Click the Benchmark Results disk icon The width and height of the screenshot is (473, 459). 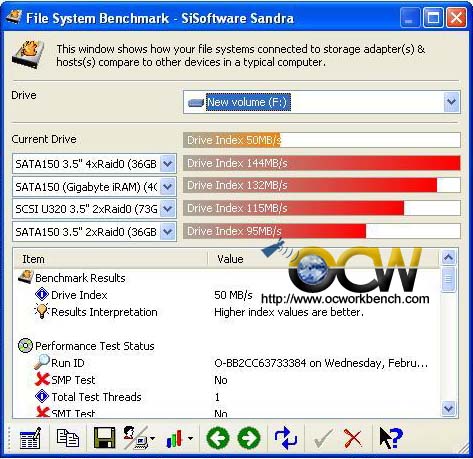(26, 277)
